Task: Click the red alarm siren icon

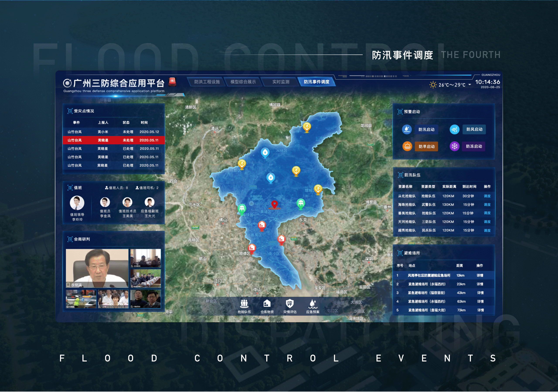Action: [172, 82]
